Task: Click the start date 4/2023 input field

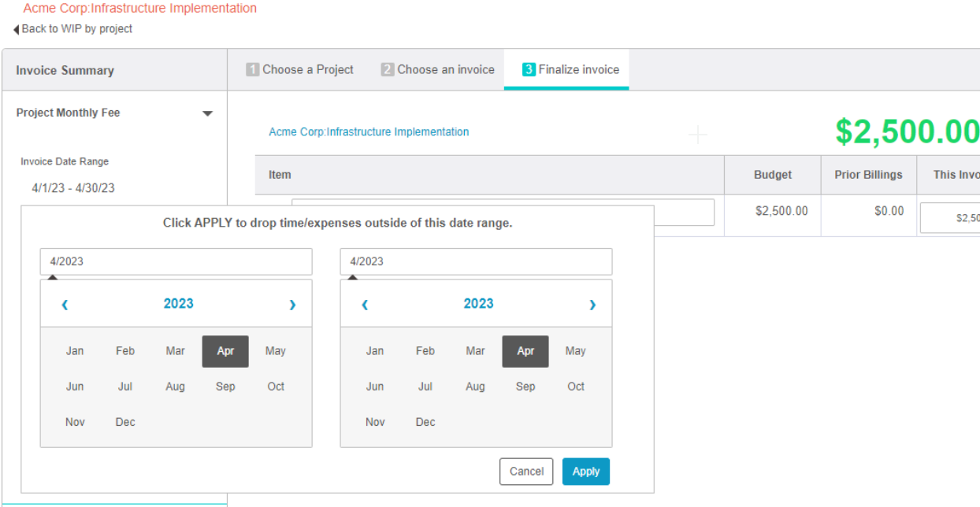Action: pos(176,261)
